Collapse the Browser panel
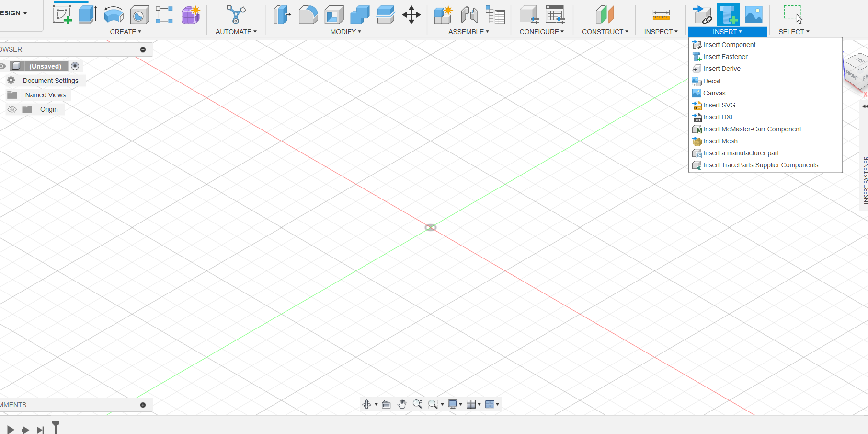 point(143,49)
